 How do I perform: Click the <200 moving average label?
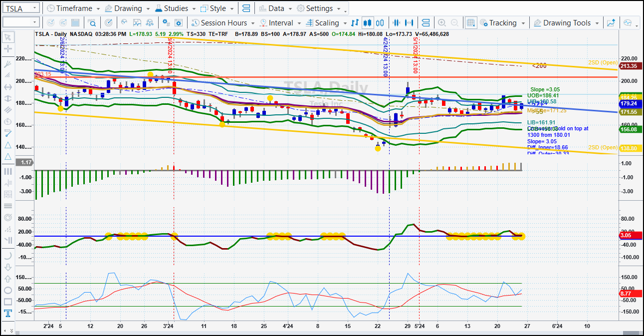pyautogui.click(x=539, y=66)
